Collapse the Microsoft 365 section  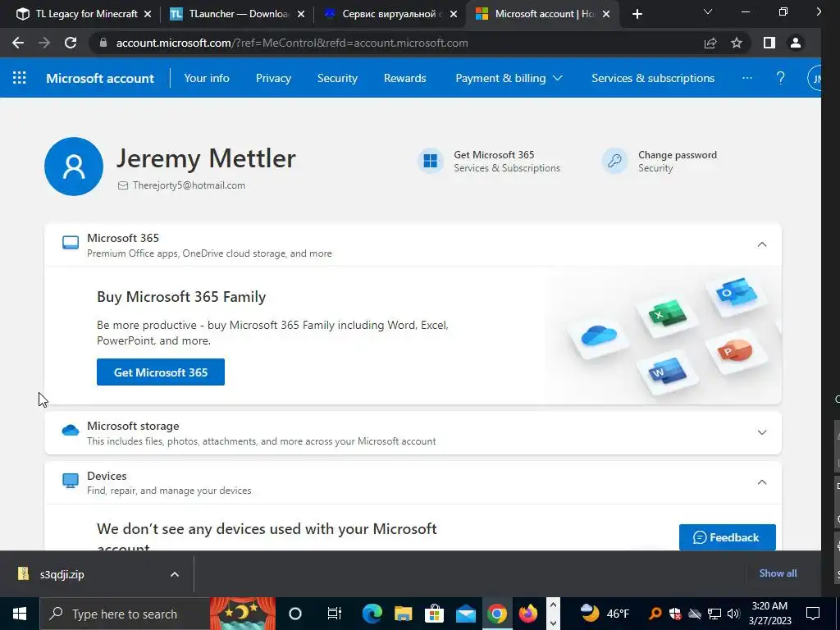[x=762, y=244]
